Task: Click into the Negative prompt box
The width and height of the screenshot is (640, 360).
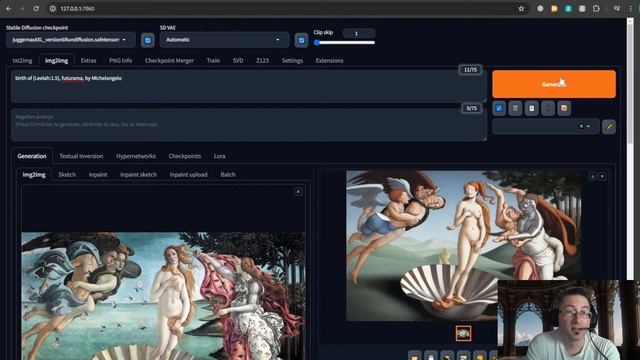Action: tap(248, 125)
